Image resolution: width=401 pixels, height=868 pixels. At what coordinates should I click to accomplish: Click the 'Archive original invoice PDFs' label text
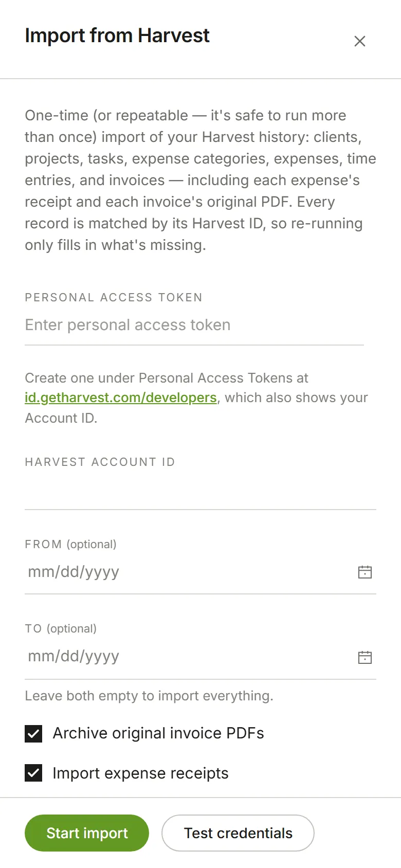pyautogui.click(x=158, y=733)
